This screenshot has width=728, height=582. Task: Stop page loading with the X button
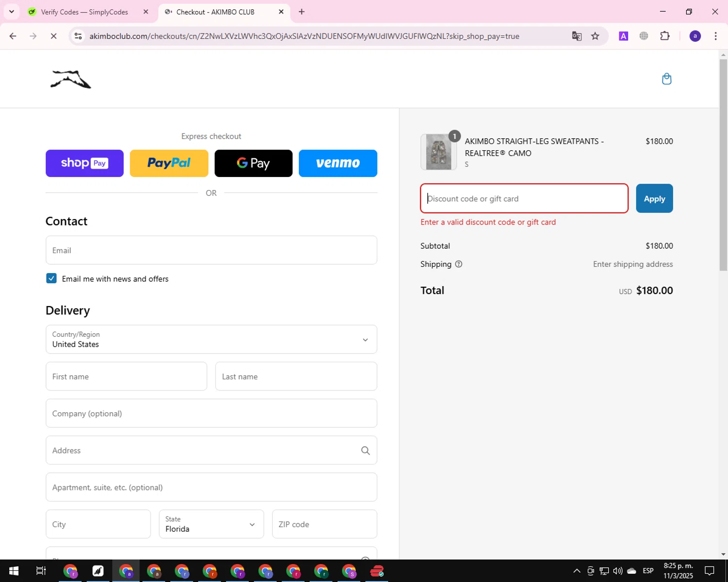[53, 36]
